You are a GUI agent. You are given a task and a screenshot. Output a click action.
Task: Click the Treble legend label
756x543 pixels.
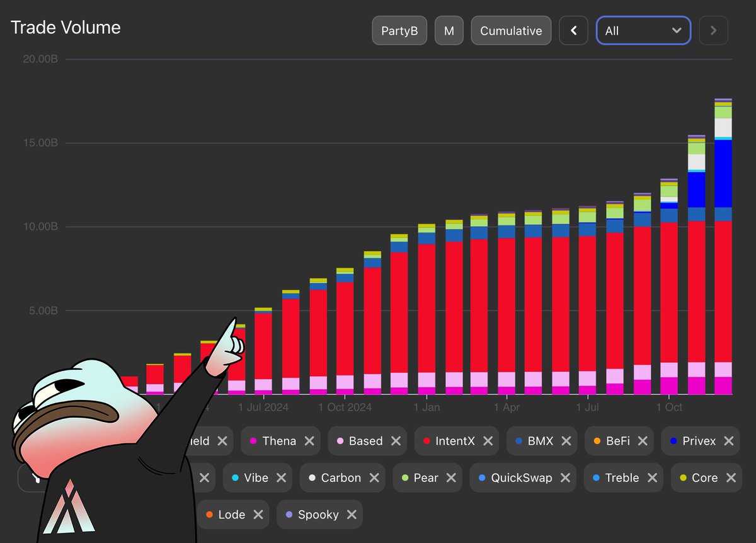point(622,478)
